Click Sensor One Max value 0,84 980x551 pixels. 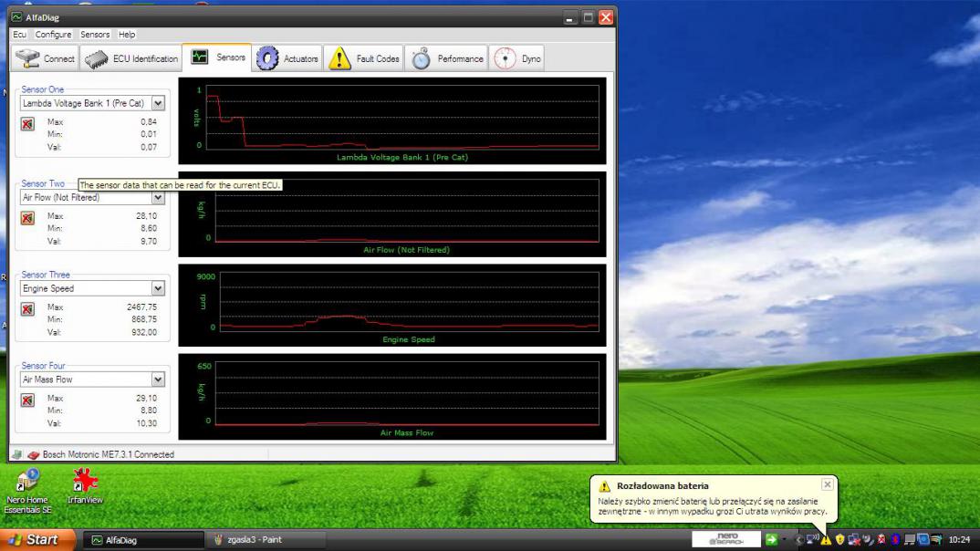149,122
